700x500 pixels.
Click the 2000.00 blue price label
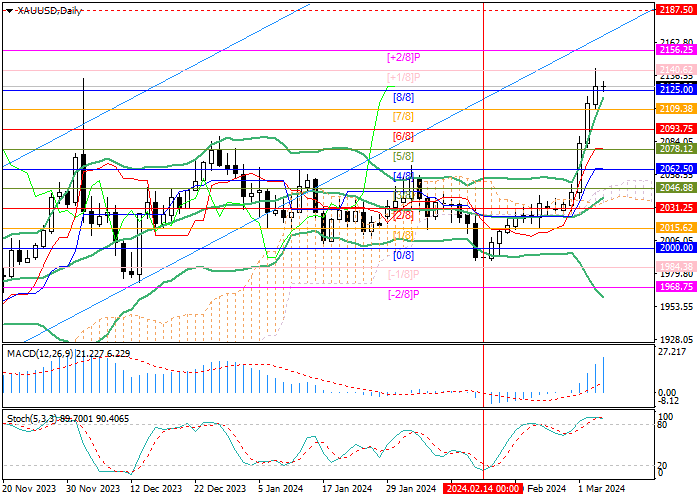click(676, 248)
